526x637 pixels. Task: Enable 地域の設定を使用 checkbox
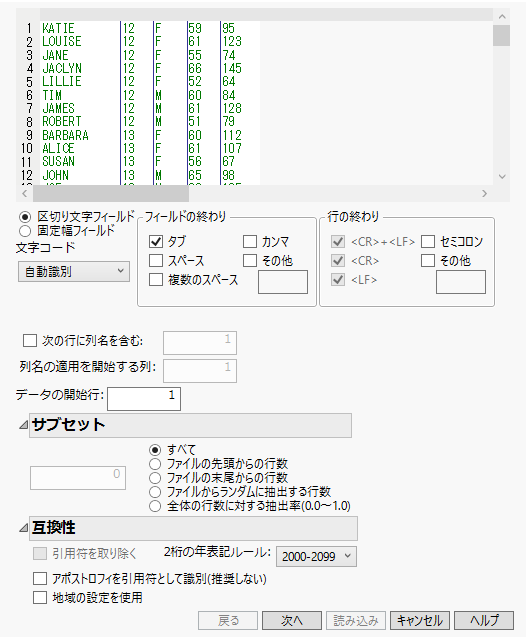(40, 598)
